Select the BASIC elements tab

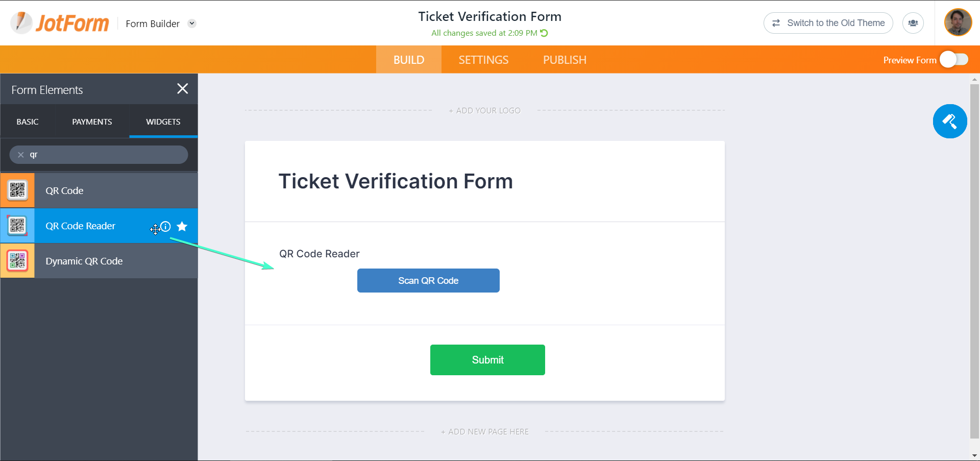click(28, 122)
